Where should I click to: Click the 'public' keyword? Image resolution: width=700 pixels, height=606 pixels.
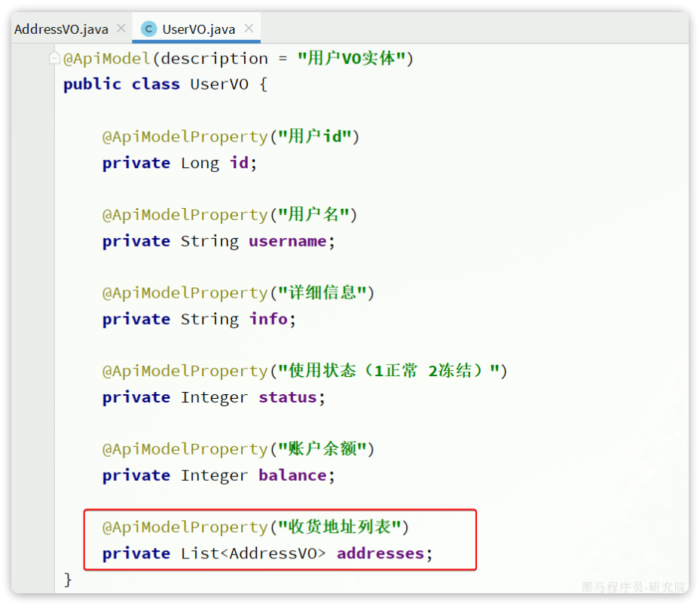[93, 84]
